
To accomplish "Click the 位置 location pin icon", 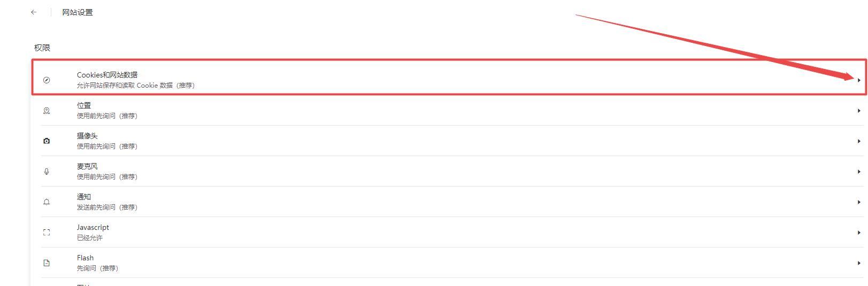I will 47,111.
